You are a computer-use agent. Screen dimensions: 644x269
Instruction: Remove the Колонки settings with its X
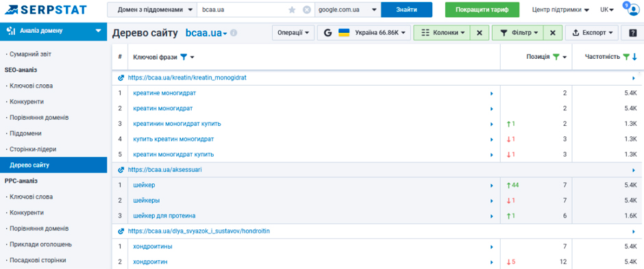480,33
